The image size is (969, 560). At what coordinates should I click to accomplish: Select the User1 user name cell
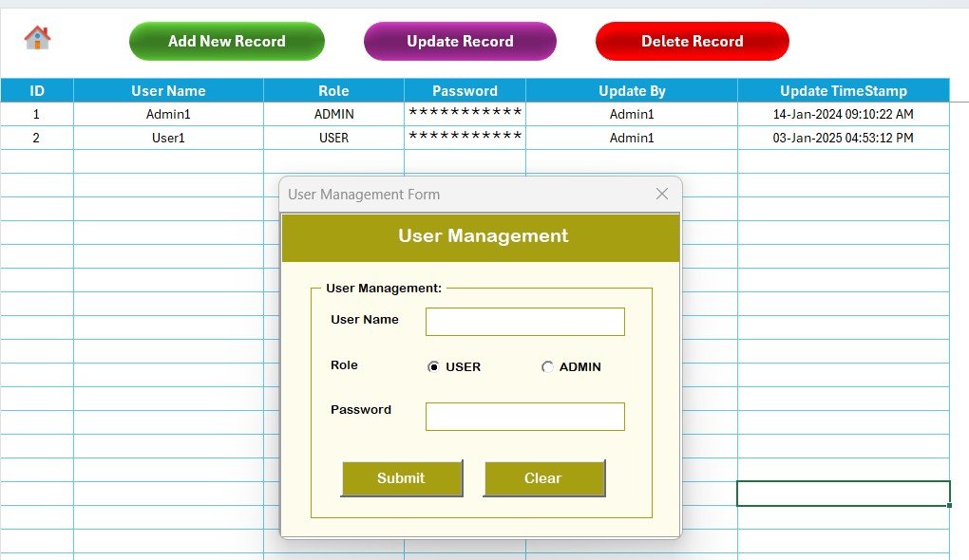pos(168,138)
